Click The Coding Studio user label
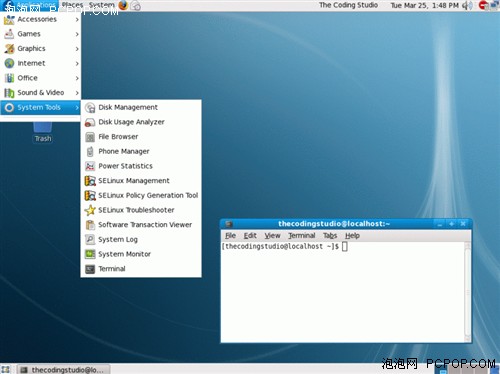The height and width of the screenshot is (374, 500). 348,5
